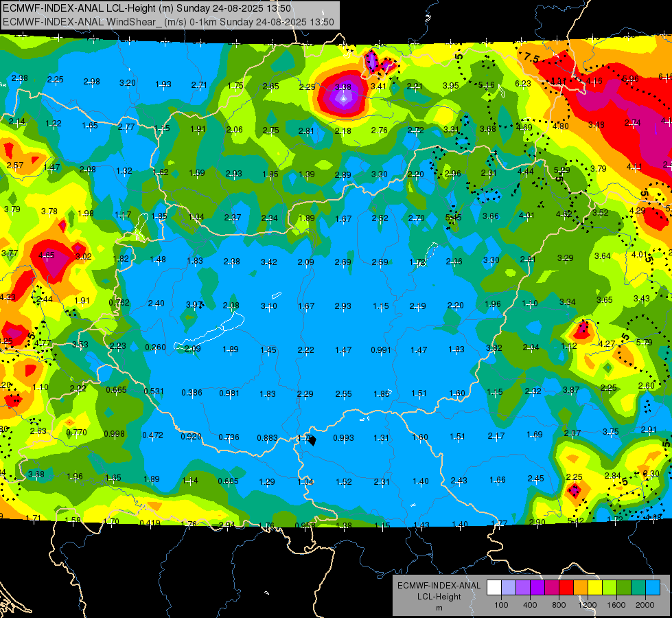Click the wind shear value 0.472
672x618 pixels.
click(x=152, y=435)
